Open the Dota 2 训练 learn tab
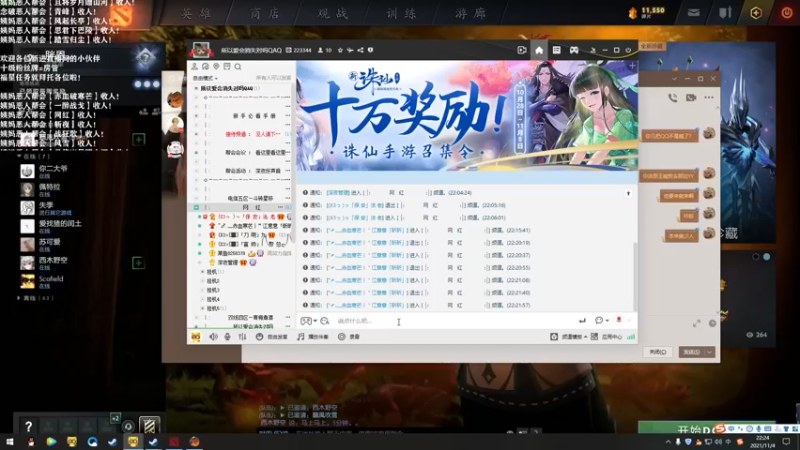The width and height of the screenshot is (800, 450). (402, 13)
